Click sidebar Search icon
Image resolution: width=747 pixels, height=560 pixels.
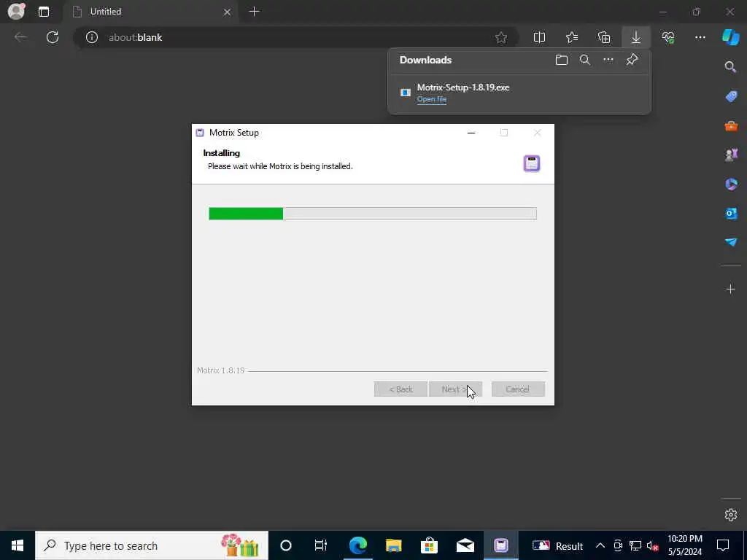pos(730,67)
